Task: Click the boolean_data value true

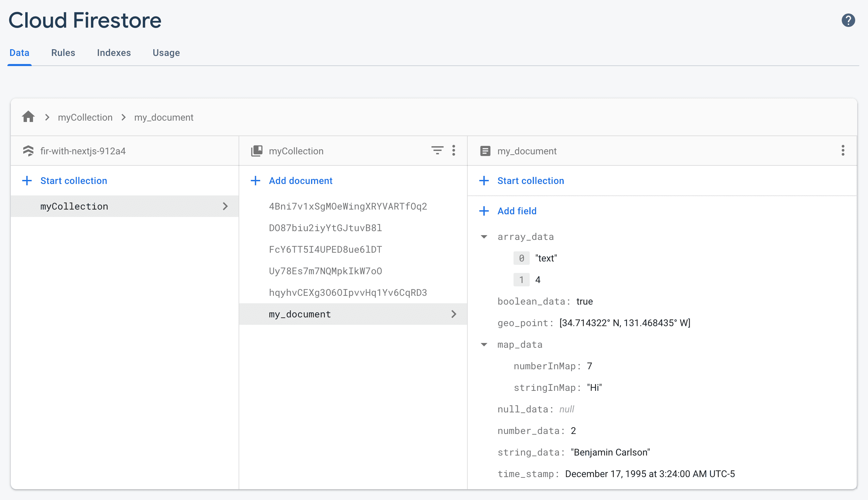Action: [584, 301]
